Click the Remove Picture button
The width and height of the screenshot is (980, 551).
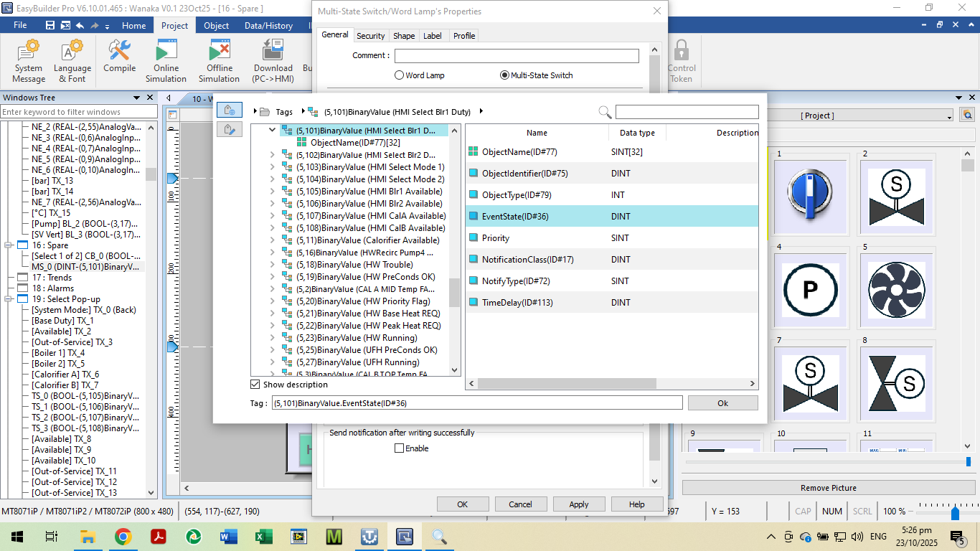[x=828, y=488]
